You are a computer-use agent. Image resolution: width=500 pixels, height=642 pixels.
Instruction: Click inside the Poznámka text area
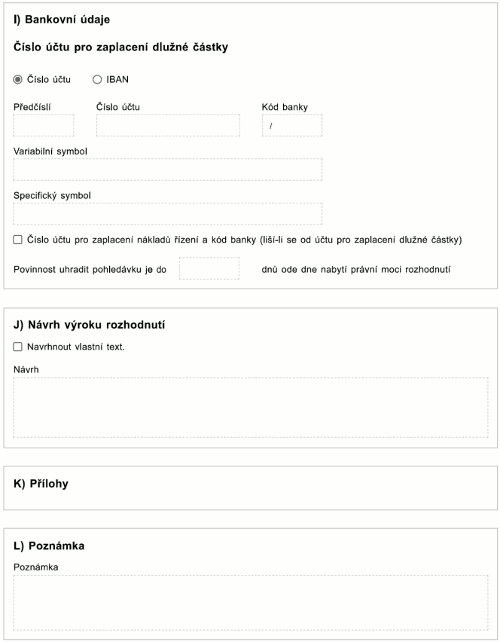pos(251,603)
